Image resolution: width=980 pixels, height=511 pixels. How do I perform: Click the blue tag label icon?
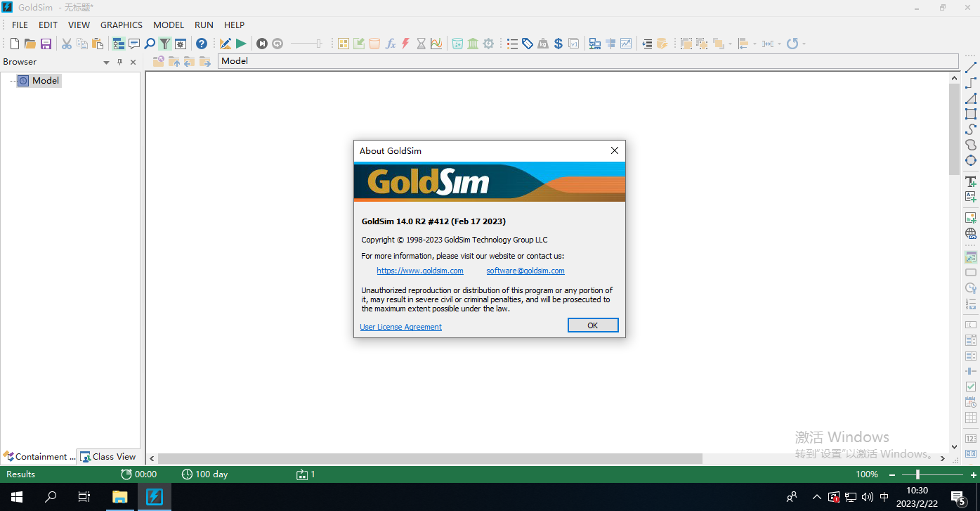pyautogui.click(x=528, y=44)
